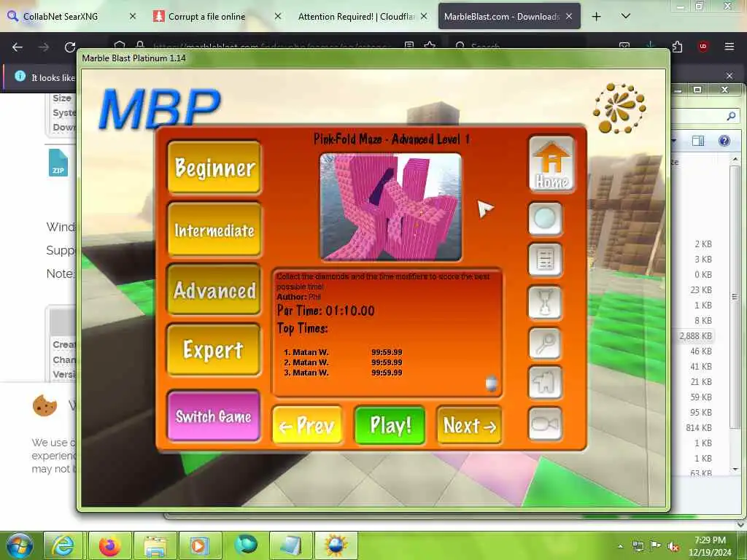Click the teal sphere taskbar icon
747x560 pixels.
pos(245,545)
